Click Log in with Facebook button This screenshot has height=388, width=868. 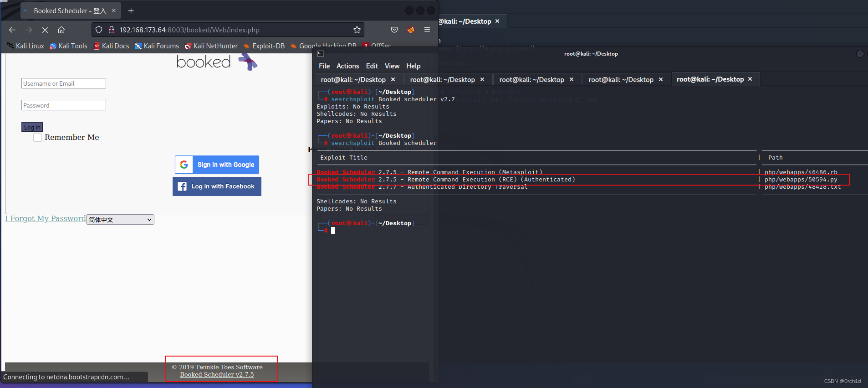click(x=217, y=186)
